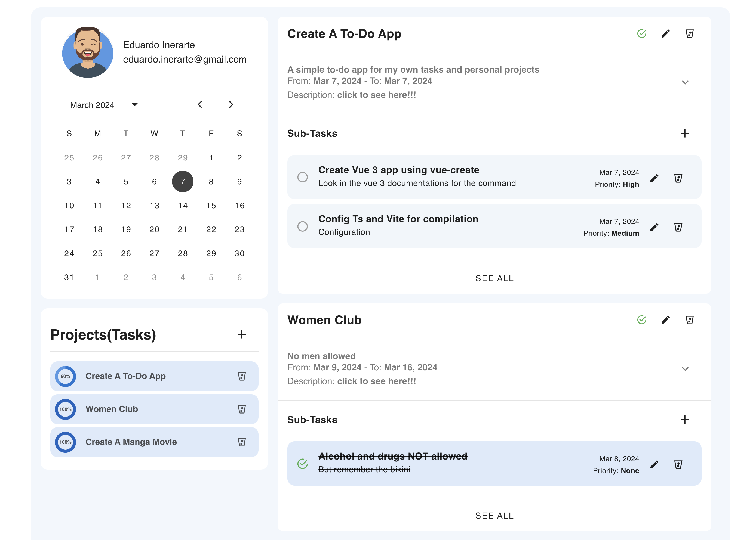Add a new project with the plus icon
Viewport: 756px width, 540px height.
(242, 334)
